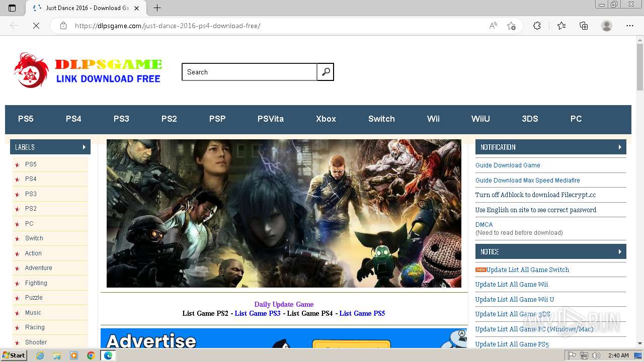This screenshot has width=644, height=362.
Task: Click the action center flag tray icon
Action: click(x=572, y=355)
